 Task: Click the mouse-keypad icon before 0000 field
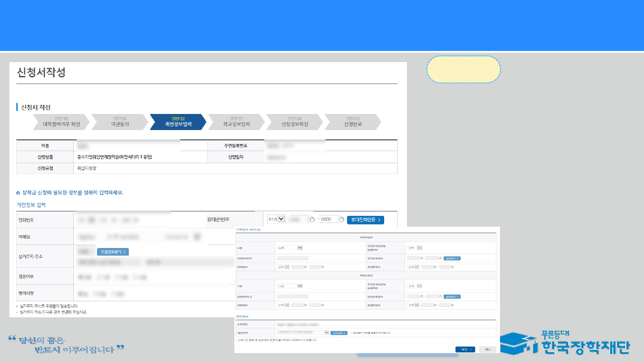[313, 219]
